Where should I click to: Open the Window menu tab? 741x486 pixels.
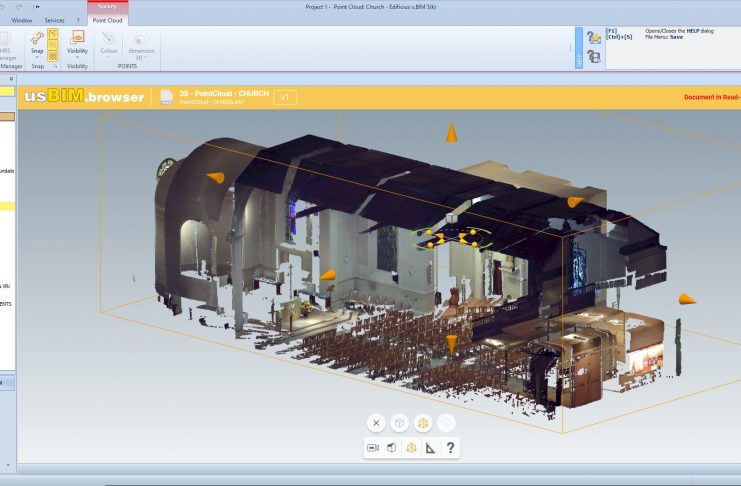pos(21,20)
